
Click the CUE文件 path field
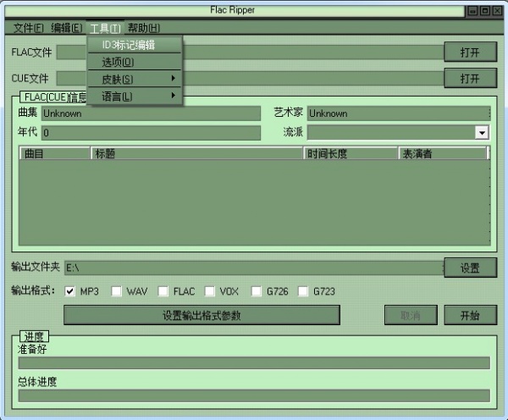click(x=250, y=79)
